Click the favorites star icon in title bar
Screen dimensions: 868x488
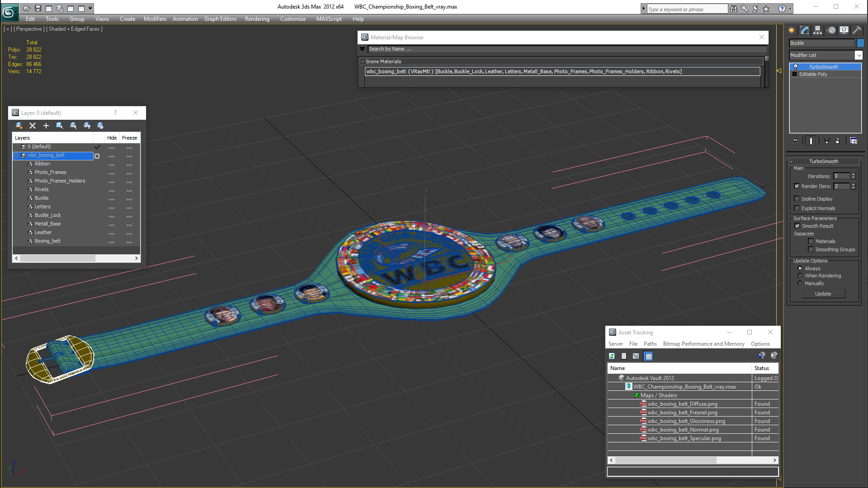(766, 9)
